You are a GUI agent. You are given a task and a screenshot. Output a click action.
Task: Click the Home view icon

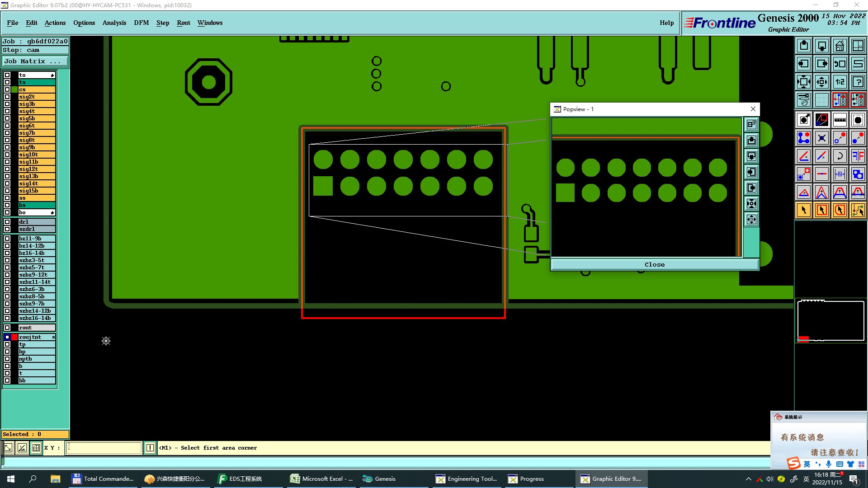pos(840,46)
